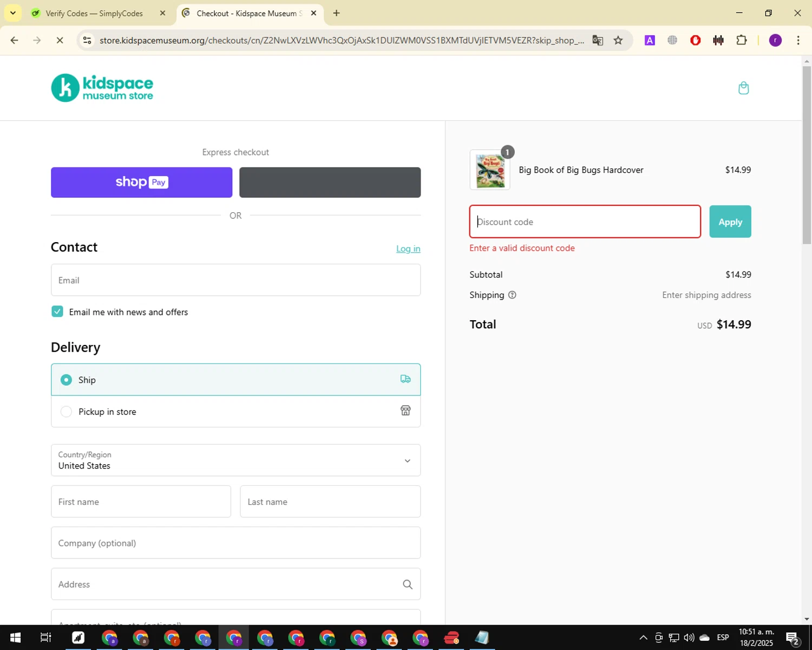Image resolution: width=812 pixels, height=650 pixels.
Task: Open the gray globe extension
Action: click(672, 40)
